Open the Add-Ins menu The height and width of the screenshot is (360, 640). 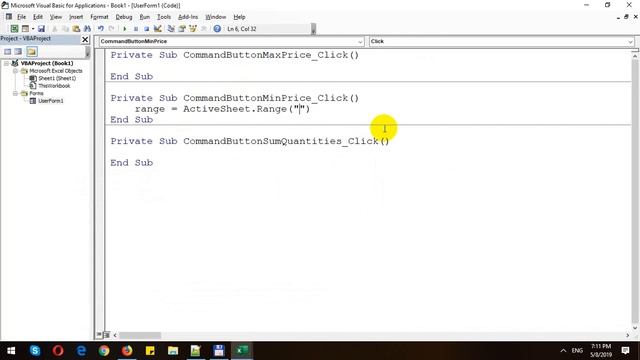pos(188,17)
